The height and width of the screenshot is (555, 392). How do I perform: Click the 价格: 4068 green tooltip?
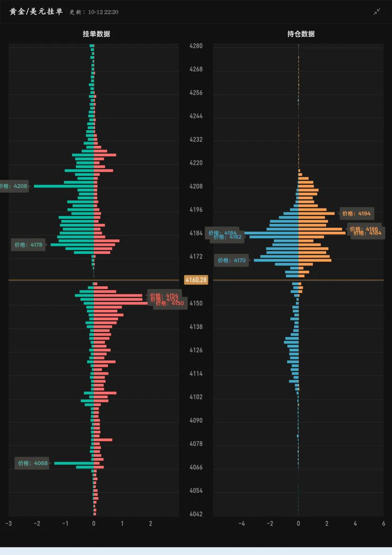pyautogui.click(x=33, y=463)
